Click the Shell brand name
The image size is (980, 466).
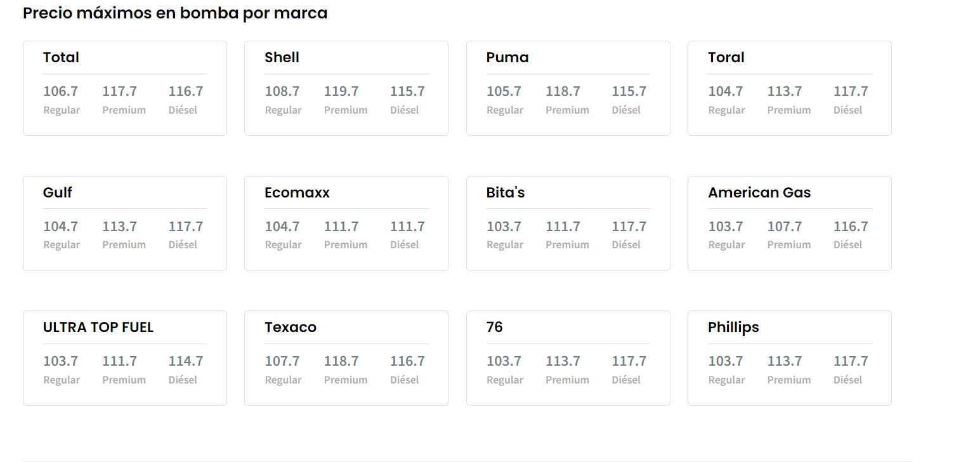coord(281,57)
